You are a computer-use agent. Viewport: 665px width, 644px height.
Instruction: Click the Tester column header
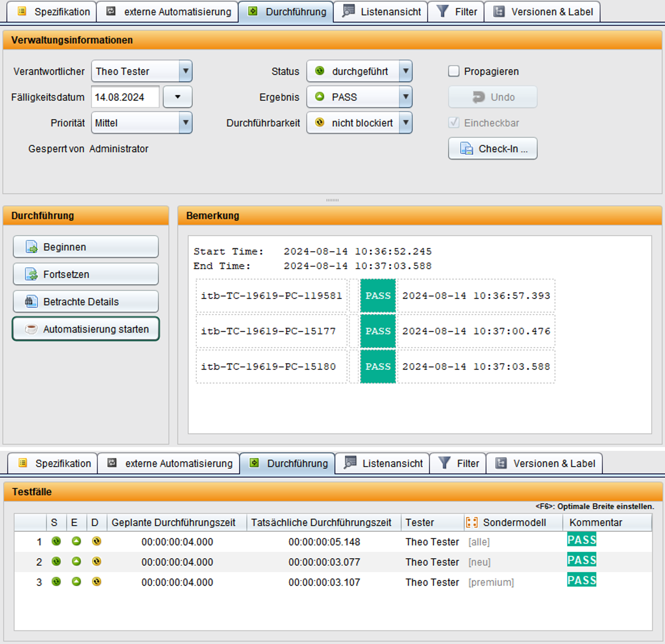(433, 522)
